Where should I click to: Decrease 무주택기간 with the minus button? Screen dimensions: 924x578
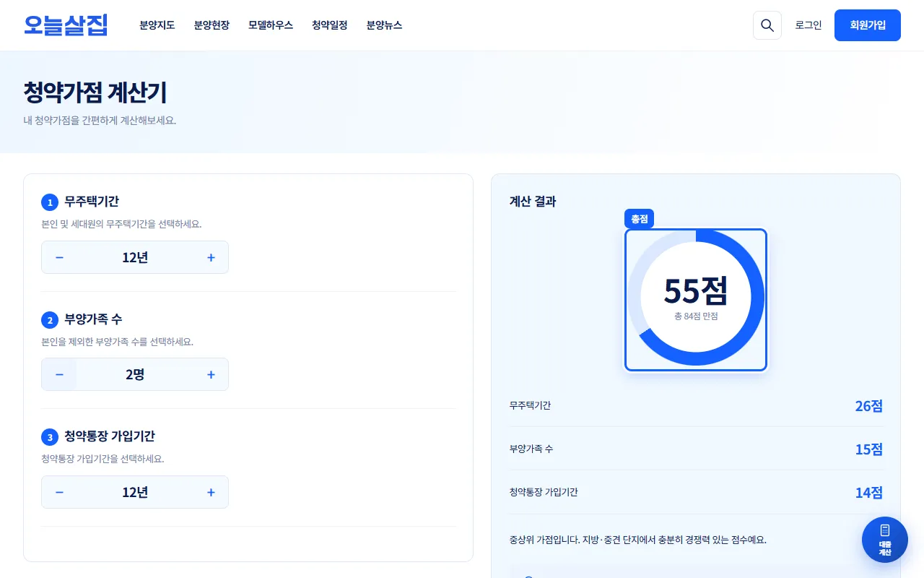pyautogui.click(x=60, y=257)
